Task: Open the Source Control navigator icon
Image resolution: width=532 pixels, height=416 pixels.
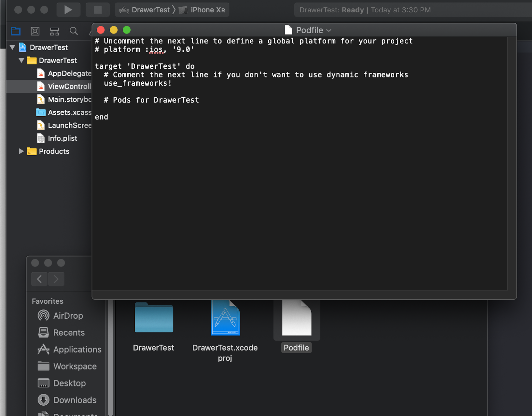Action: pos(35,31)
